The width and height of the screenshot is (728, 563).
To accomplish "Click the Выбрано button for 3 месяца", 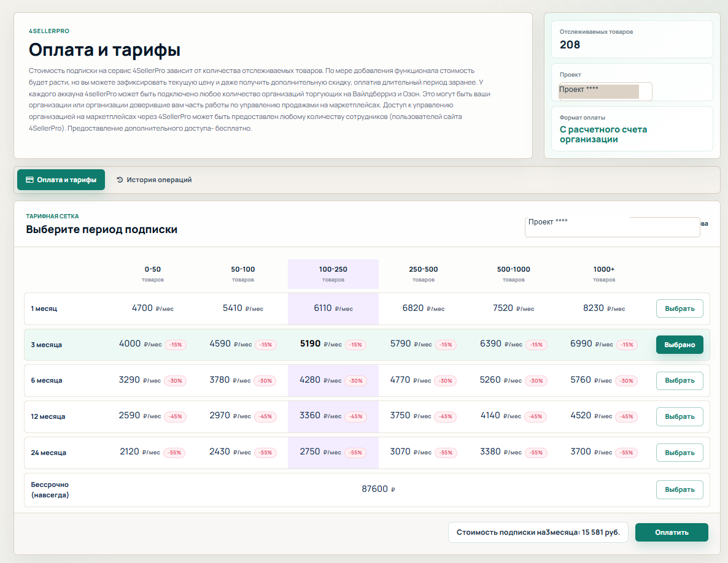I will [680, 345].
